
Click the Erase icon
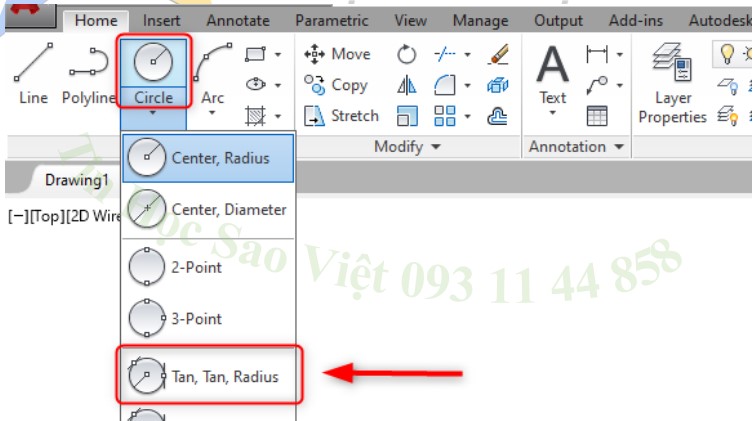[x=498, y=54]
